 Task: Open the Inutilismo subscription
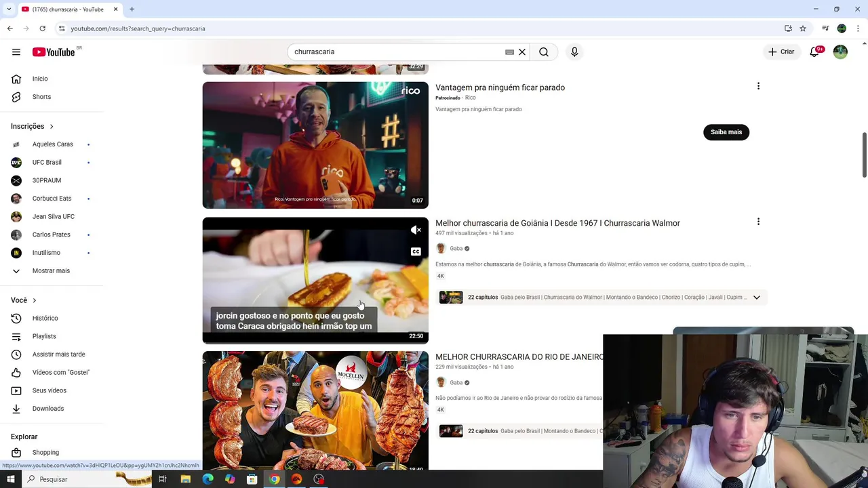pos(46,253)
